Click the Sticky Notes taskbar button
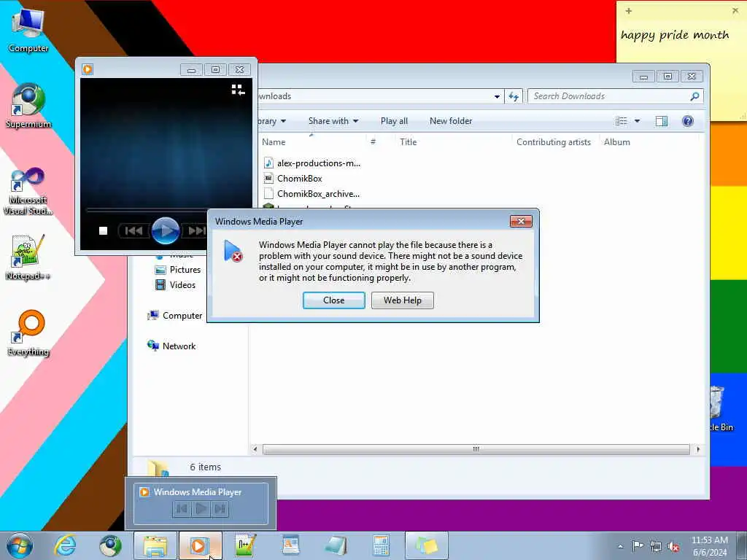Screen dimensions: 747x560 click(426, 545)
